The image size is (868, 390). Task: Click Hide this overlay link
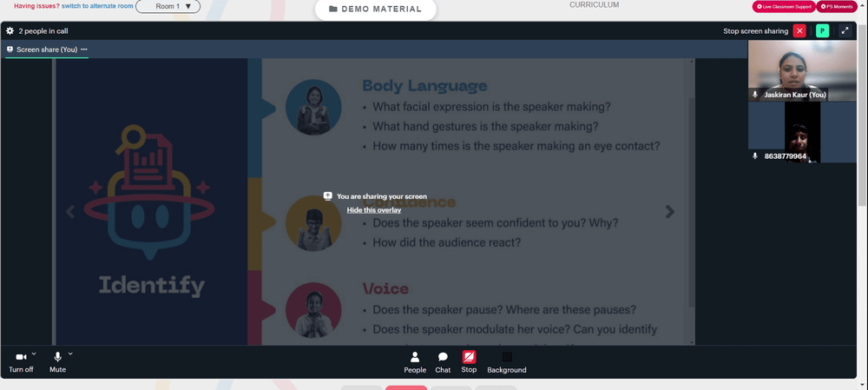click(x=374, y=210)
